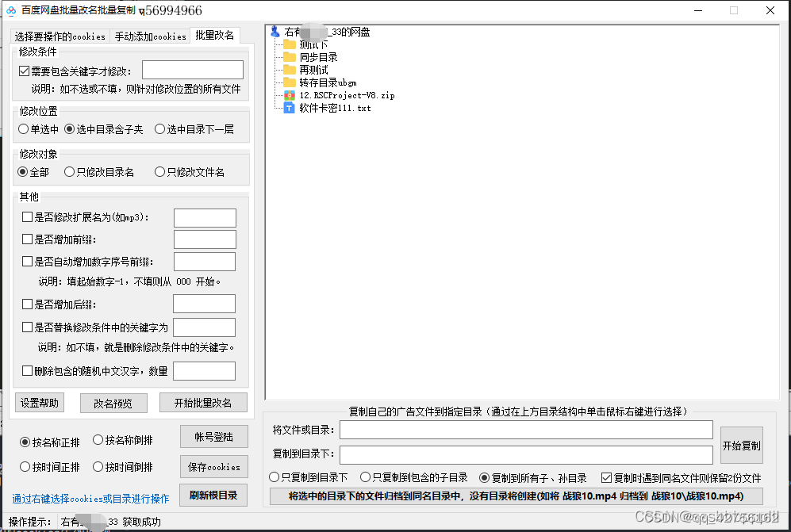
Task: Maximize the application window
Action: coord(734,10)
